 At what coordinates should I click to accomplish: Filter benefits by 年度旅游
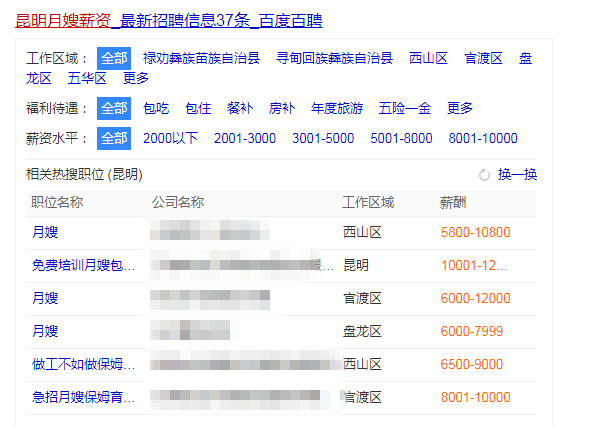(337, 109)
